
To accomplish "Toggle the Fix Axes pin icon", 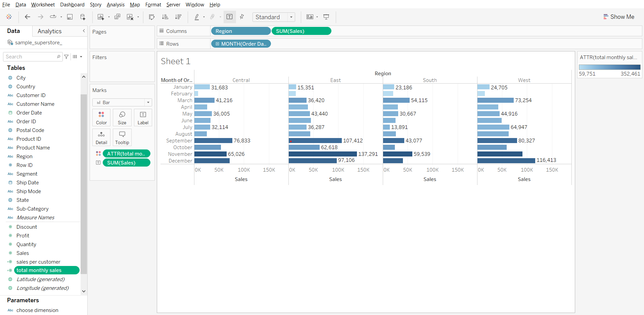I will point(242,17).
